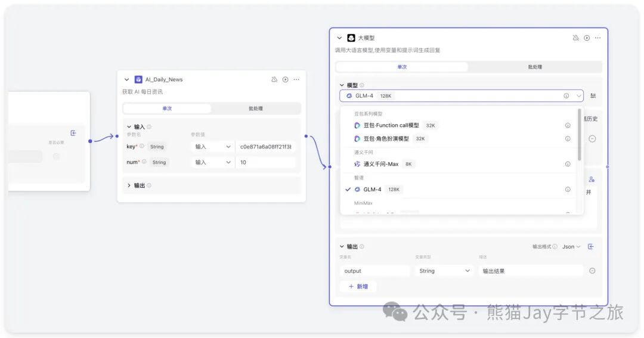Click export icon on the left partial node
The image size is (644, 338).
point(73,133)
